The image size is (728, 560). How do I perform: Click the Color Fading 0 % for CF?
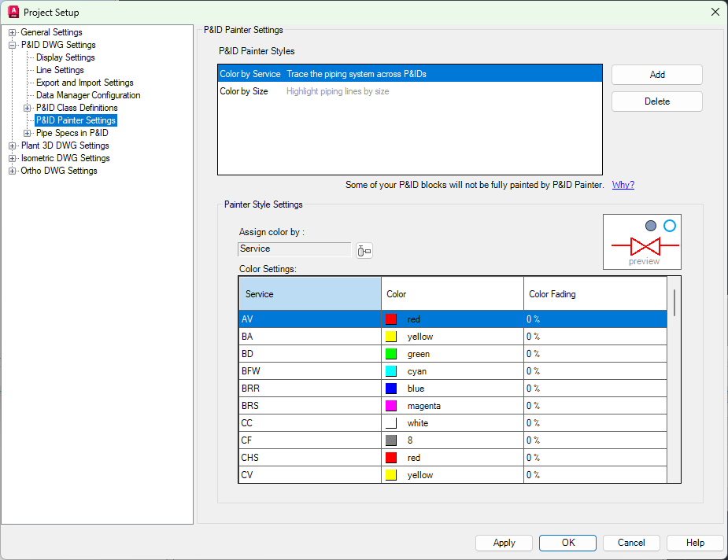coord(596,440)
